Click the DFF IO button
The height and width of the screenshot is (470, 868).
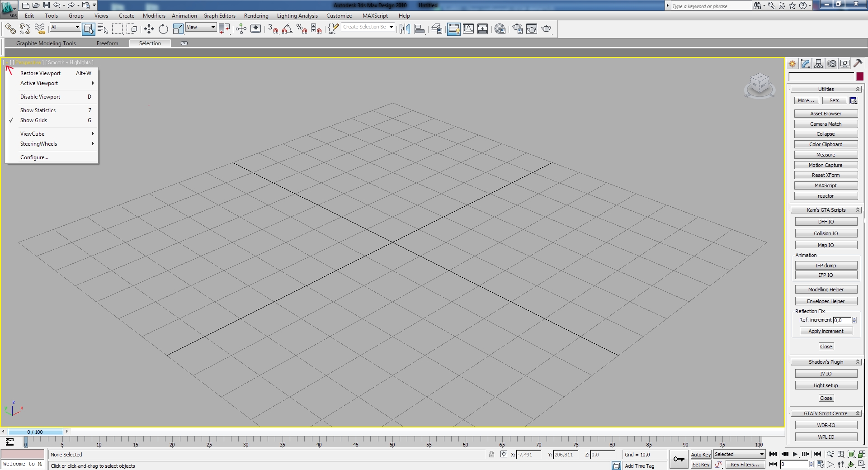(826, 222)
